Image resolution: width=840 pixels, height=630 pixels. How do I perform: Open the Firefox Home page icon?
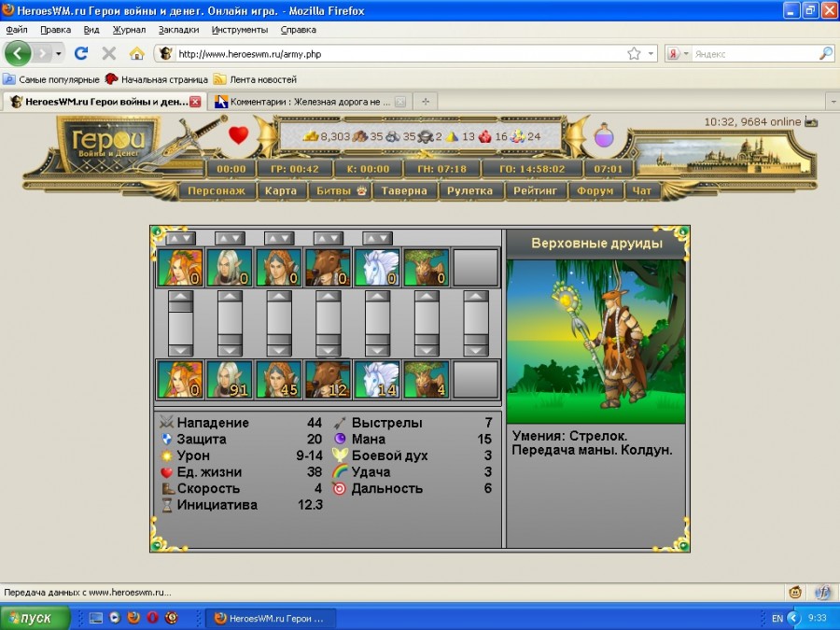click(x=136, y=53)
